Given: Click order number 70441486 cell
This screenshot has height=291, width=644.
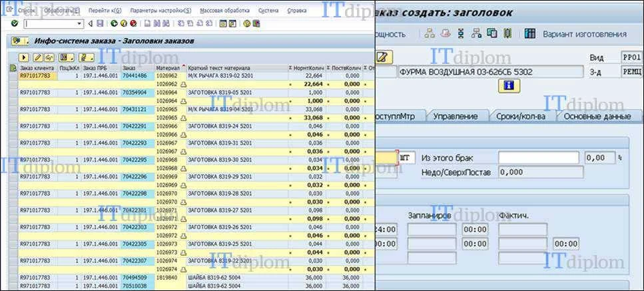Looking at the screenshot, I should pos(138,76).
